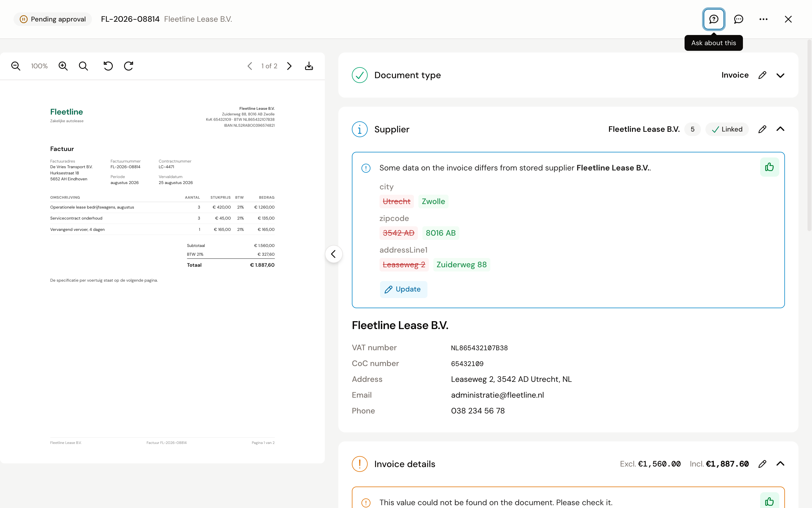Rotate document clockwise
This screenshot has height=508, width=812.
(129, 66)
